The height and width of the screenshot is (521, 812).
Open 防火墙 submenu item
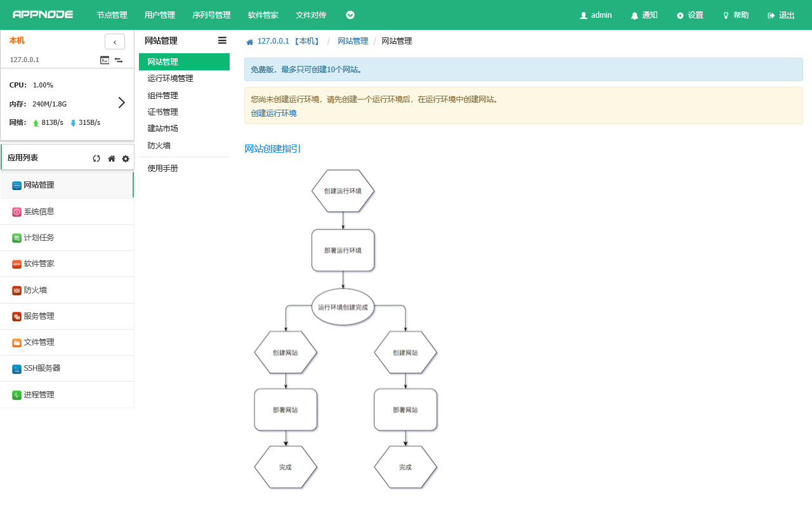pyautogui.click(x=184, y=145)
